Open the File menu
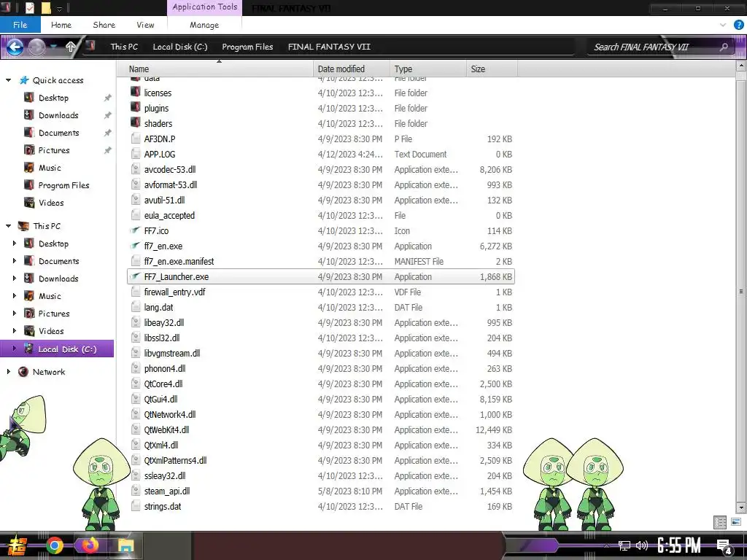 click(20, 25)
